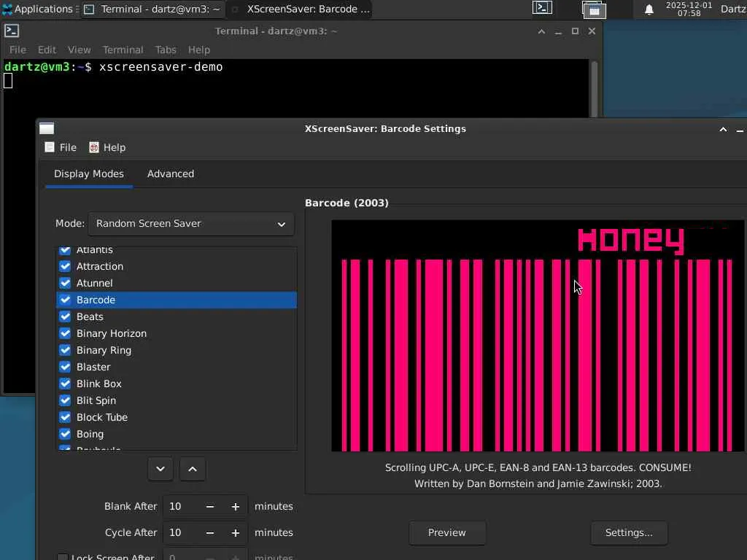Click the Preview button
Viewport: 747px width, 560px height.
446,532
